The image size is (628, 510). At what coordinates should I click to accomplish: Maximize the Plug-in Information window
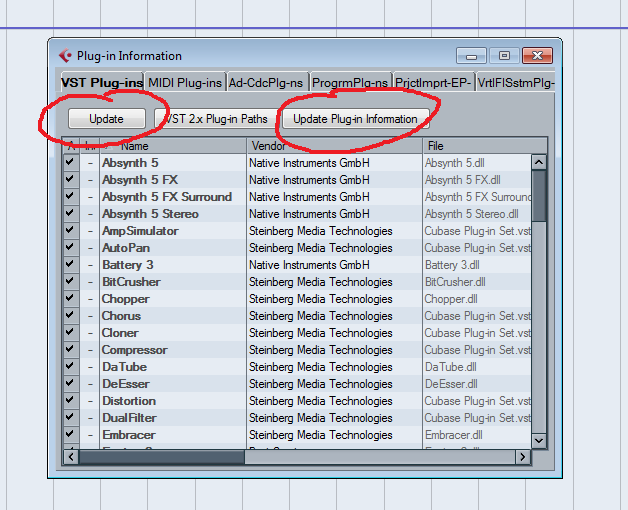[504, 56]
